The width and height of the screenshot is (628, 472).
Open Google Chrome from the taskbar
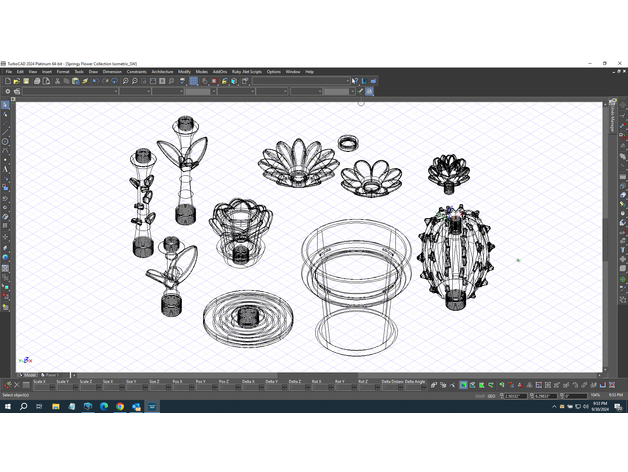[x=120, y=407]
